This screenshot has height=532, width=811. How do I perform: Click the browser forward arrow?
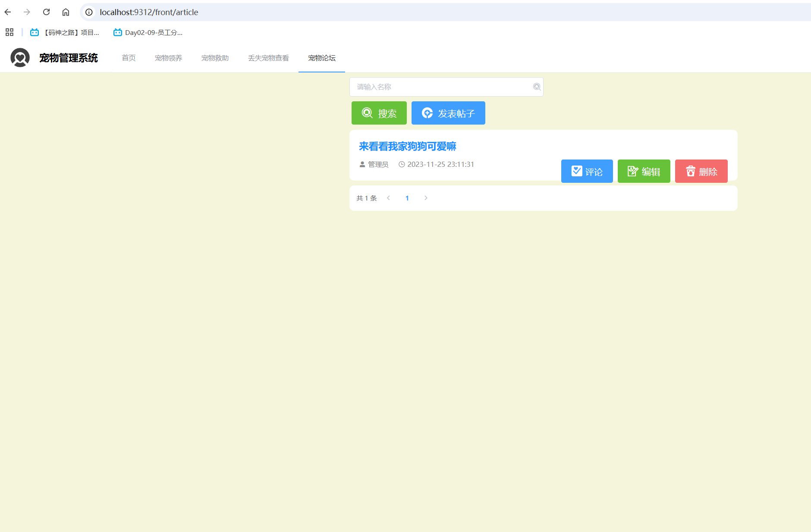point(27,12)
